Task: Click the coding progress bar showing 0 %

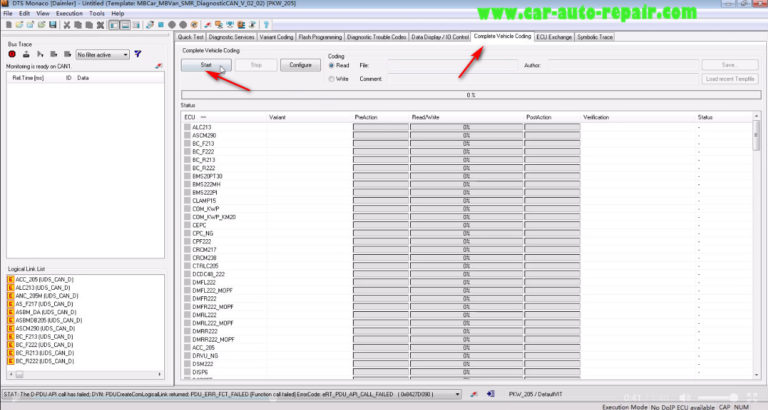Action: (x=470, y=95)
